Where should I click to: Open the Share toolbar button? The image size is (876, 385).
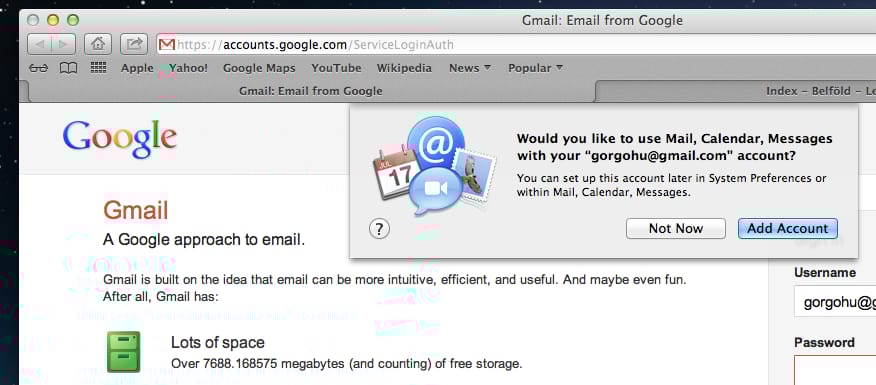point(134,44)
